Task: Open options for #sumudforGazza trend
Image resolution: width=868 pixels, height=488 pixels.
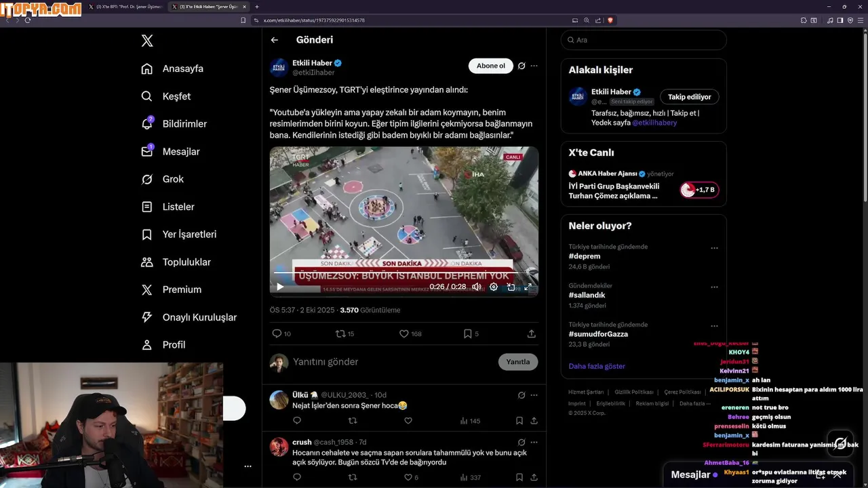Action: 714,326
